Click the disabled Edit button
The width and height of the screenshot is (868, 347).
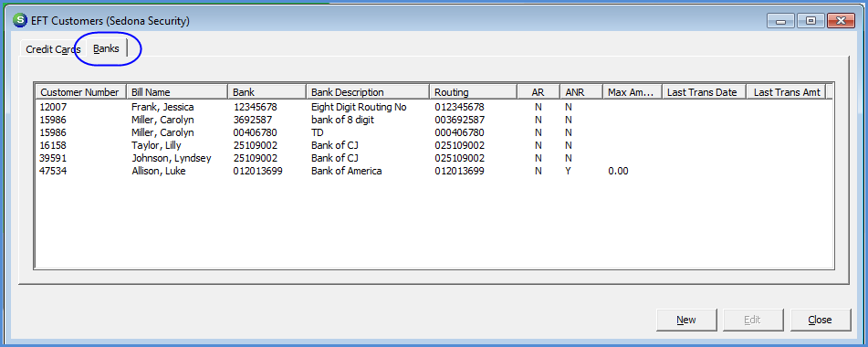click(752, 320)
